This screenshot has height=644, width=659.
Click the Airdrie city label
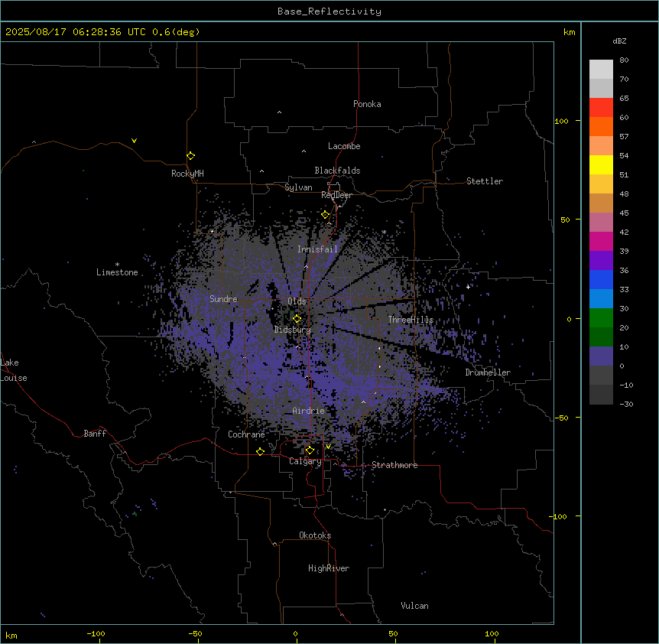click(309, 411)
